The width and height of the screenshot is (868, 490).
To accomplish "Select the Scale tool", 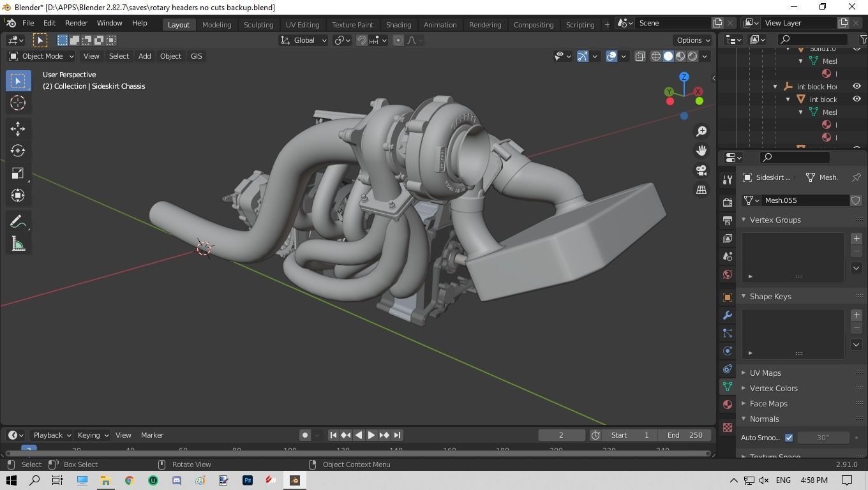I will point(18,173).
